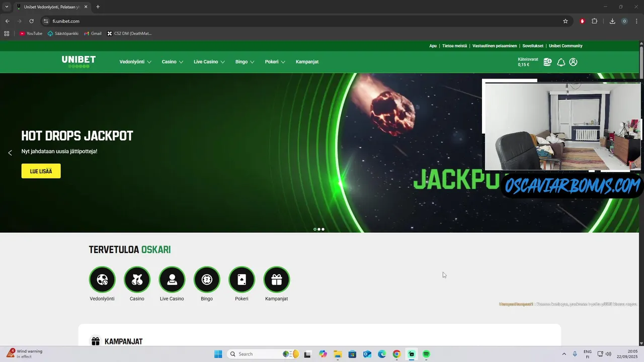
Task: Click the Käteisvarat balance 0,15 €
Action: pyautogui.click(x=528, y=62)
